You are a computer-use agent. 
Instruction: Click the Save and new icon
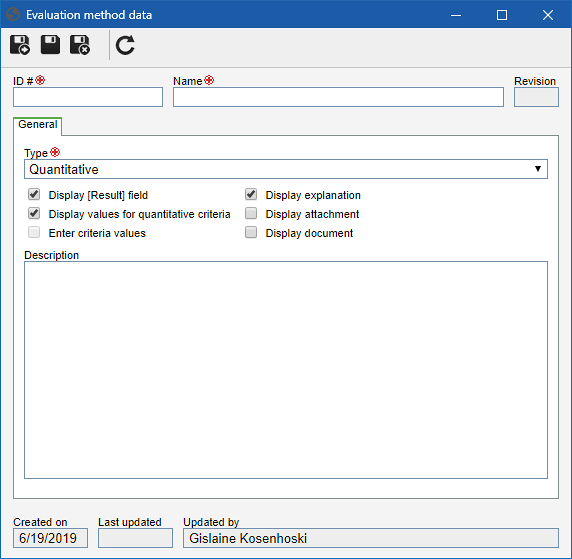click(20, 45)
